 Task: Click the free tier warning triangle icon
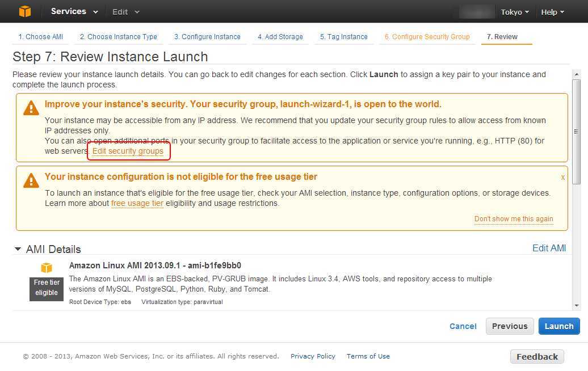(x=31, y=180)
